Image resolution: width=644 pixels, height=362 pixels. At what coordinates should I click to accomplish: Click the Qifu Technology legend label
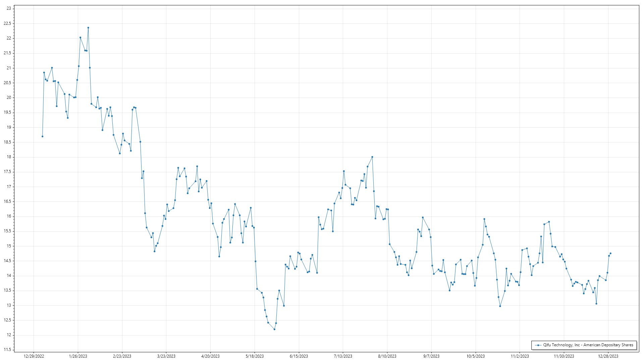coord(588,345)
